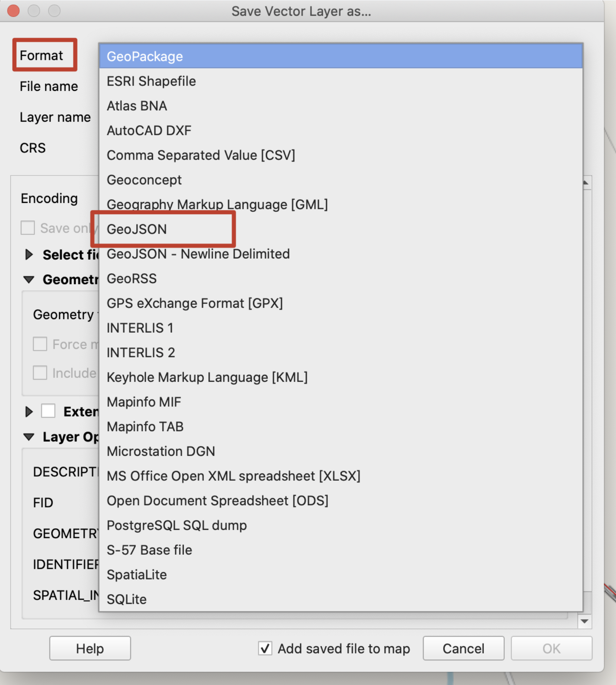The image size is (616, 685).
Task: Click the Cancel button
Action: pos(463,648)
